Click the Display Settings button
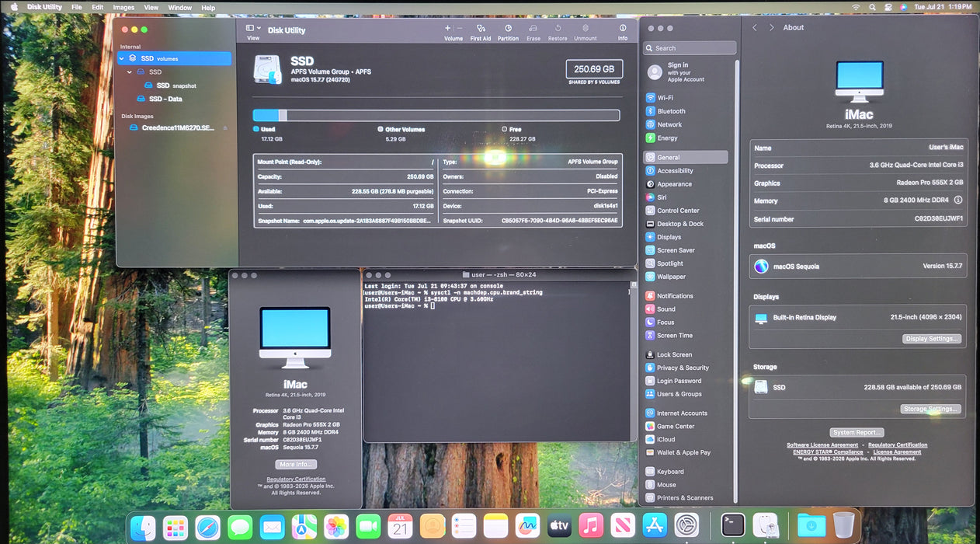This screenshot has width=980, height=544. [x=932, y=339]
